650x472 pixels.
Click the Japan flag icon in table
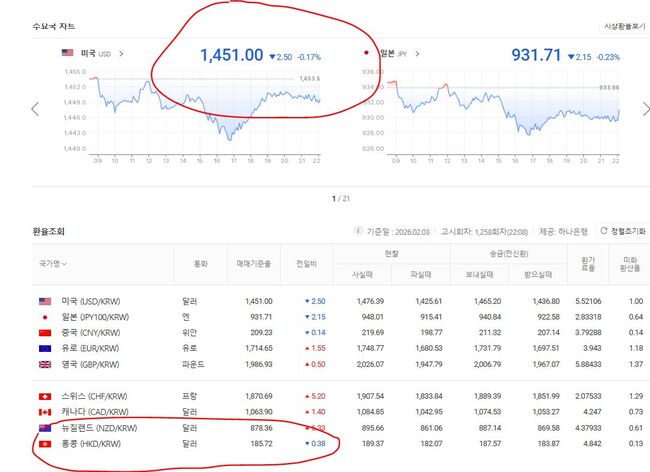tap(44, 317)
